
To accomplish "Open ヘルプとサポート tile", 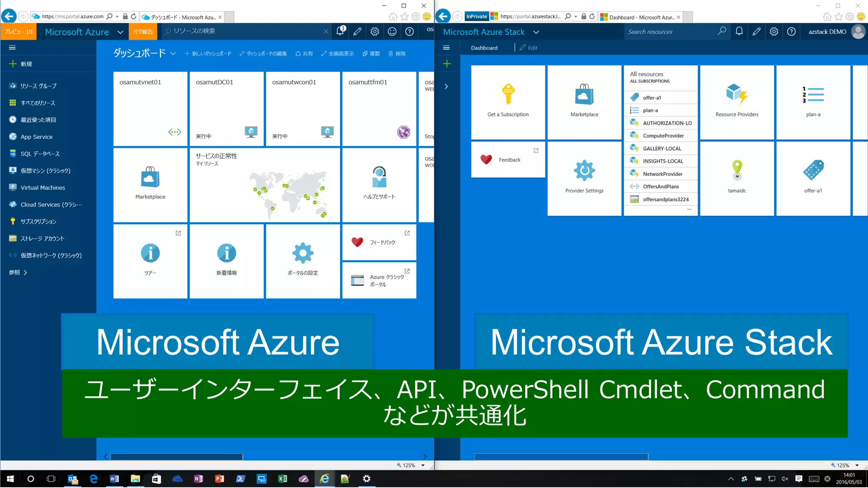I will click(379, 185).
